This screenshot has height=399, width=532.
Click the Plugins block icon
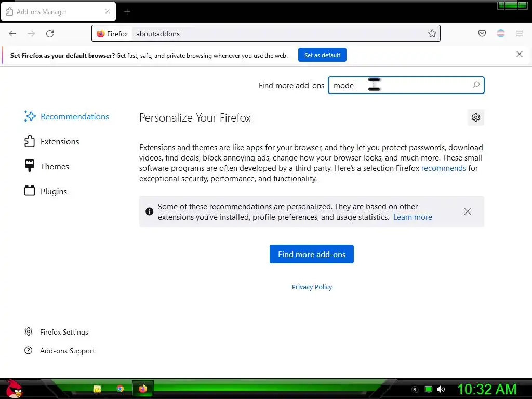(x=30, y=191)
